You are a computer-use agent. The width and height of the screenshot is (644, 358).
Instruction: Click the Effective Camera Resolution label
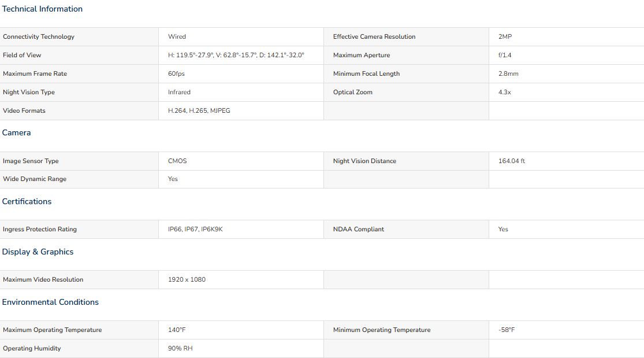point(374,36)
